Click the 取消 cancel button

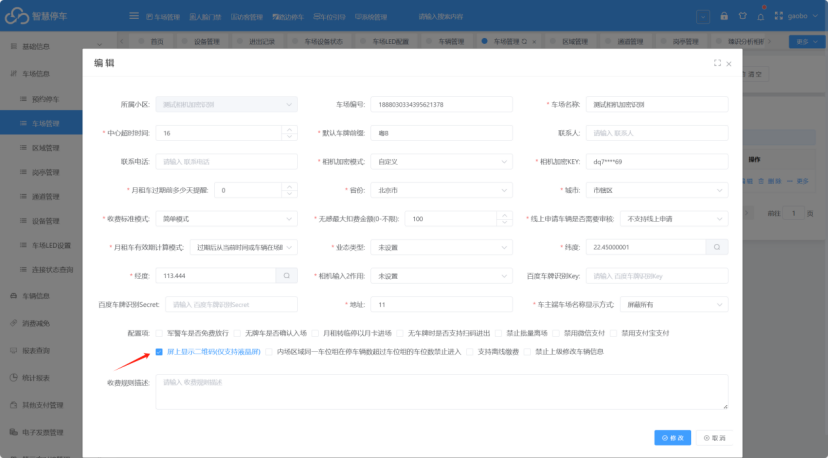point(714,437)
